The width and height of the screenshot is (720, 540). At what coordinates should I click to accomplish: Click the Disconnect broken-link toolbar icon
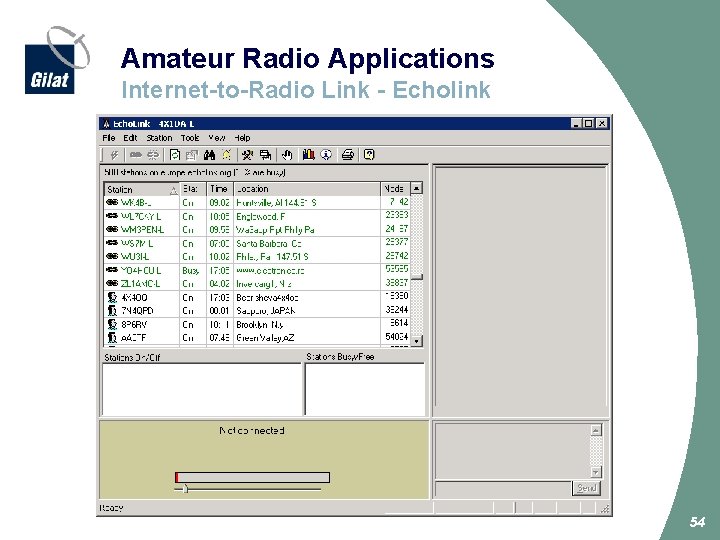153,155
